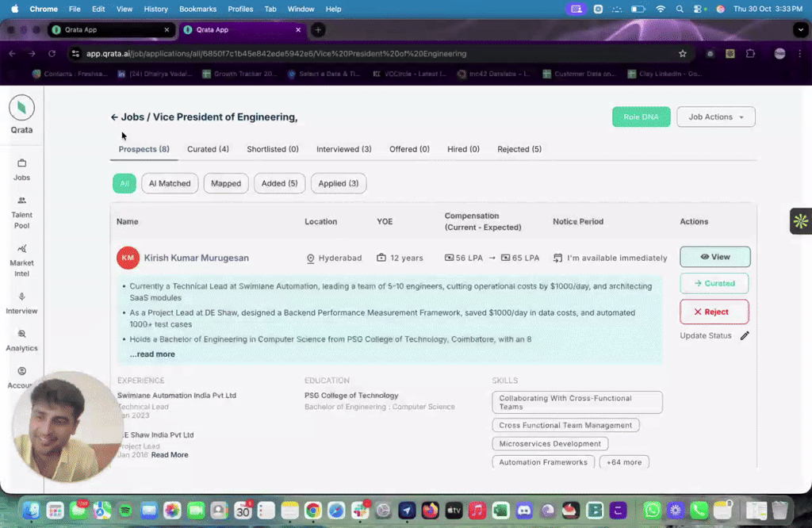The width and height of the screenshot is (812, 528).
Task: Click the Microservices Development skill chip
Action: (550, 444)
